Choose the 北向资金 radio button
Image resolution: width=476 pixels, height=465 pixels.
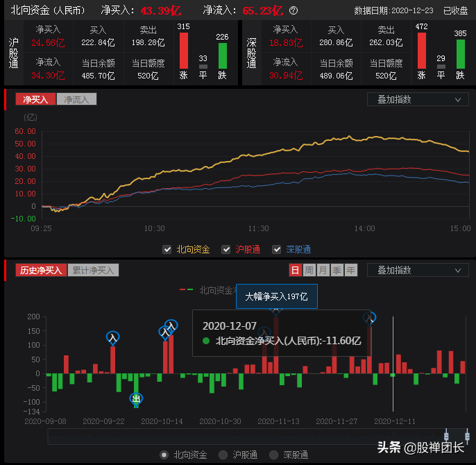[x=164, y=455]
